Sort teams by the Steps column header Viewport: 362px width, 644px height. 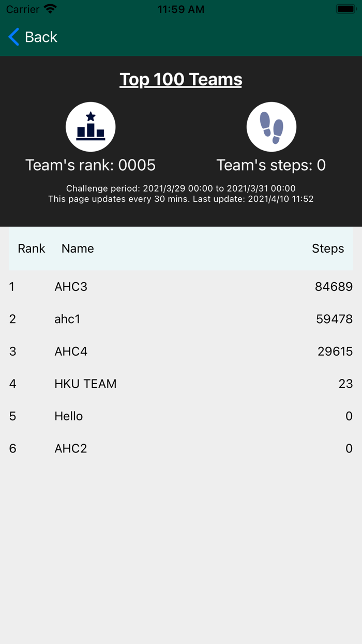pos(328,248)
